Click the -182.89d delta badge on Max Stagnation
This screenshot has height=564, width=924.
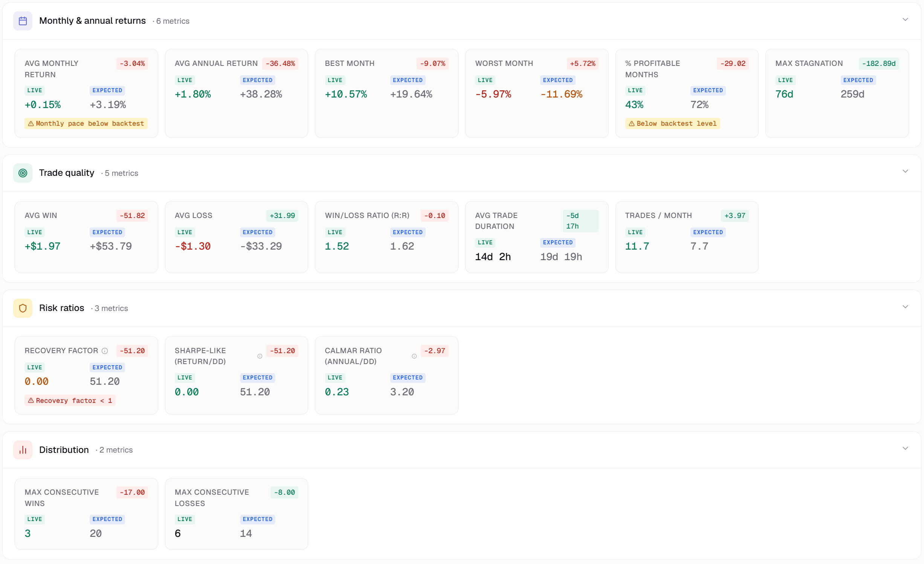point(878,63)
